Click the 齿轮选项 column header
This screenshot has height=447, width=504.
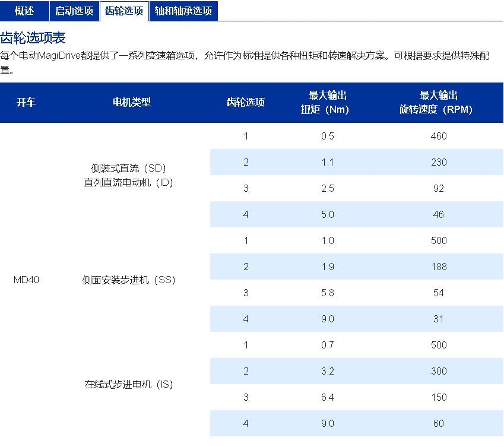pyautogui.click(x=246, y=102)
